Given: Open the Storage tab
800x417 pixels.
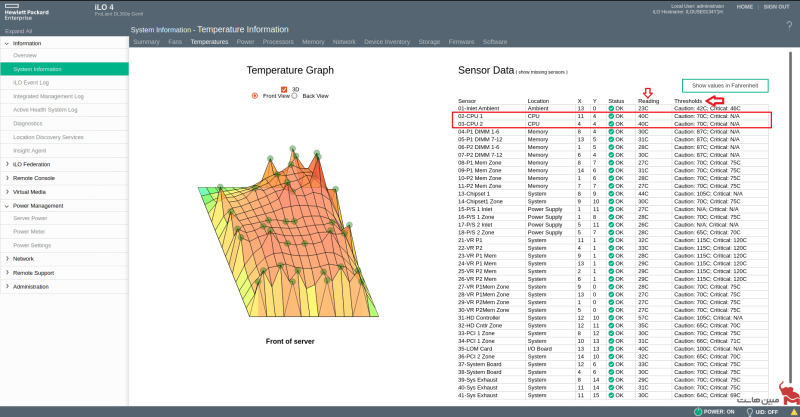Looking at the screenshot, I should [x=429, y=42].
